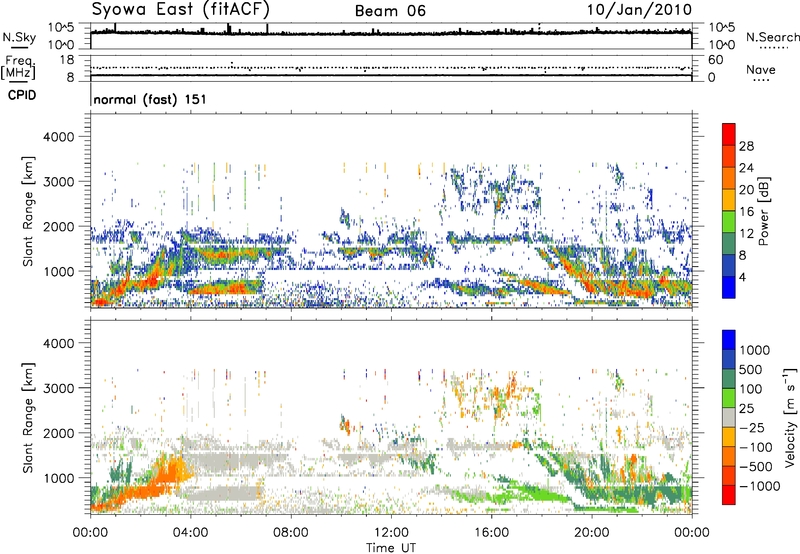Image resolution: width=800 pixels, height=554 pixels.
Task: Click the '2000' range label on power panel
Action: (x=58, y=226)
